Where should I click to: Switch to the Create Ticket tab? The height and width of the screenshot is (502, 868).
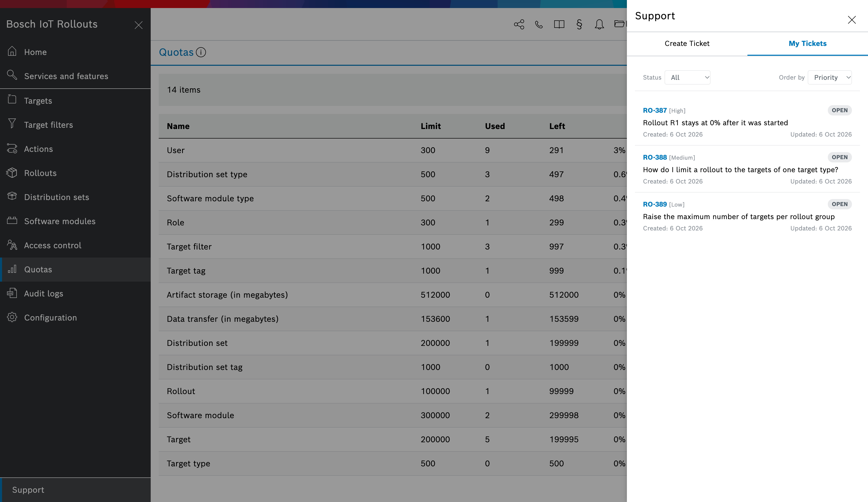click(x=687, y=43)
